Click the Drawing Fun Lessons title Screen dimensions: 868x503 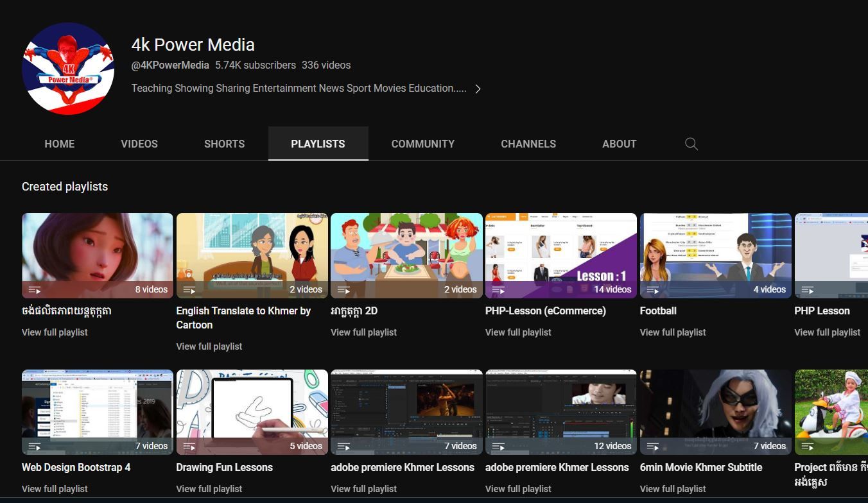225,467
